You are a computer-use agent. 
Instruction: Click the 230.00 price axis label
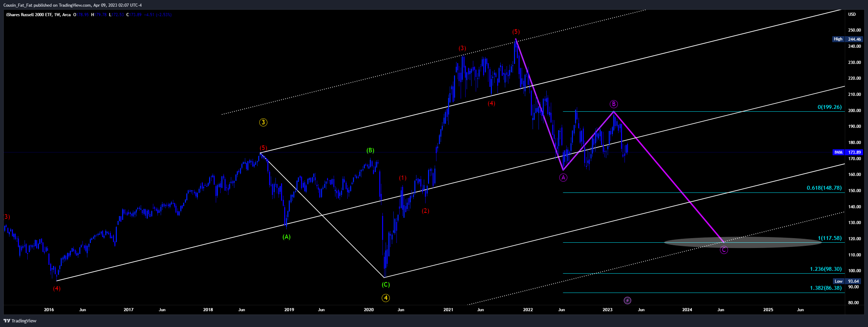pos(854,63)
